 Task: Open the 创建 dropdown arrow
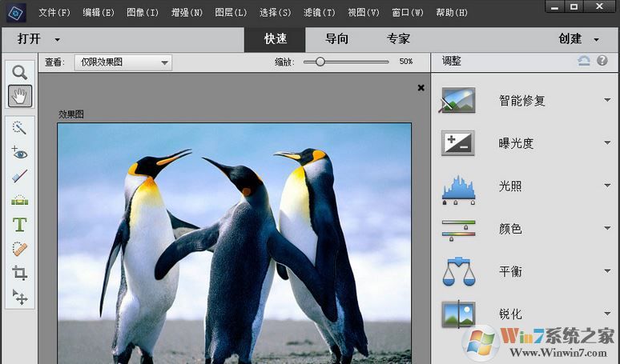point(596,40)
